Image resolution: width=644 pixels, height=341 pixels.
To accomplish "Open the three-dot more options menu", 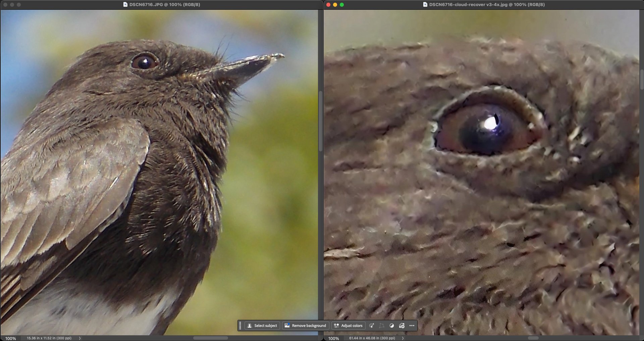I will [412, 326].
